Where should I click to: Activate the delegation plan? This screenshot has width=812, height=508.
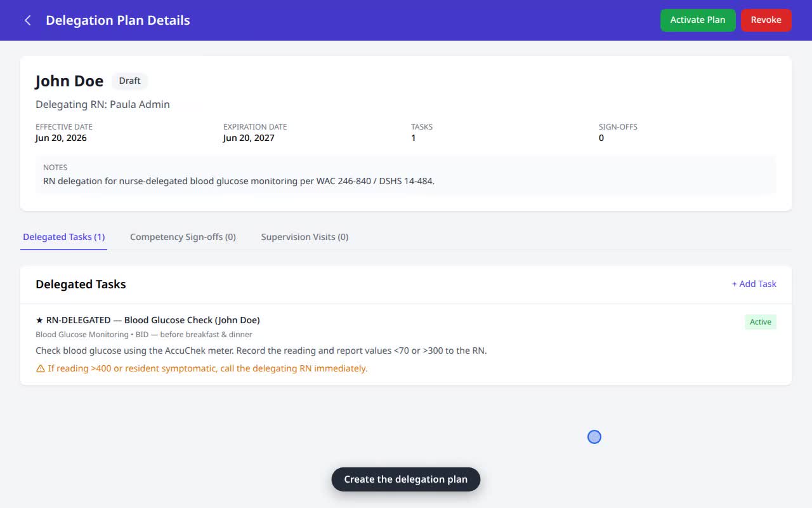pos(698,20)
